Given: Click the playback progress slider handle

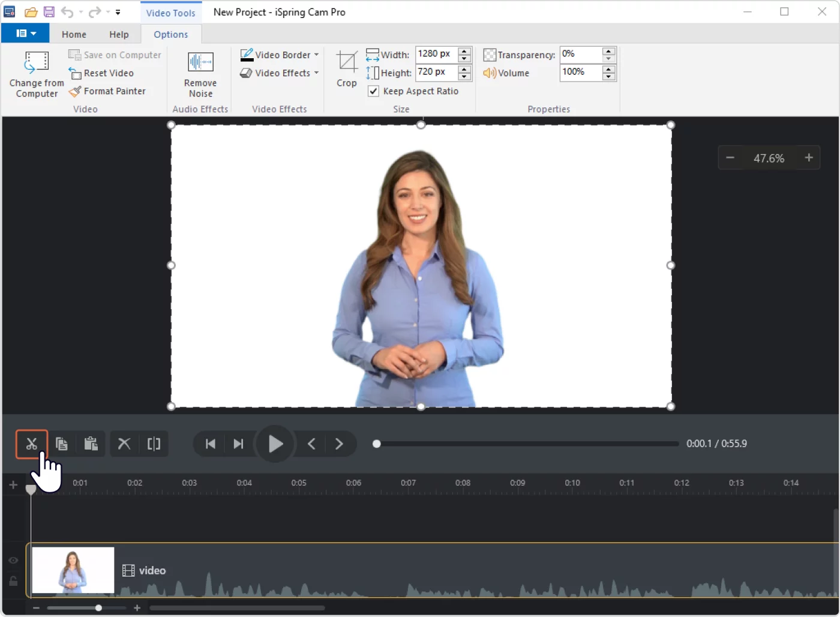Looking at the screenshot, I should [x=376, y=444].
